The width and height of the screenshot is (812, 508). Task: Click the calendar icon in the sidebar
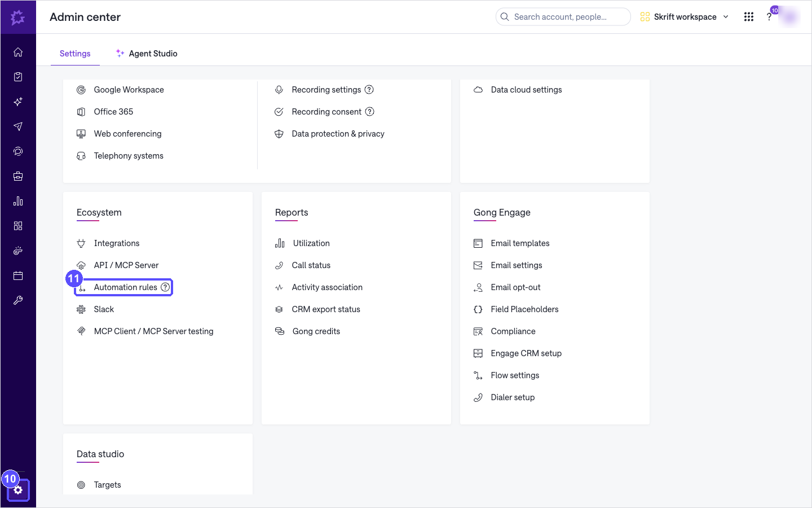tap(18, 275)
